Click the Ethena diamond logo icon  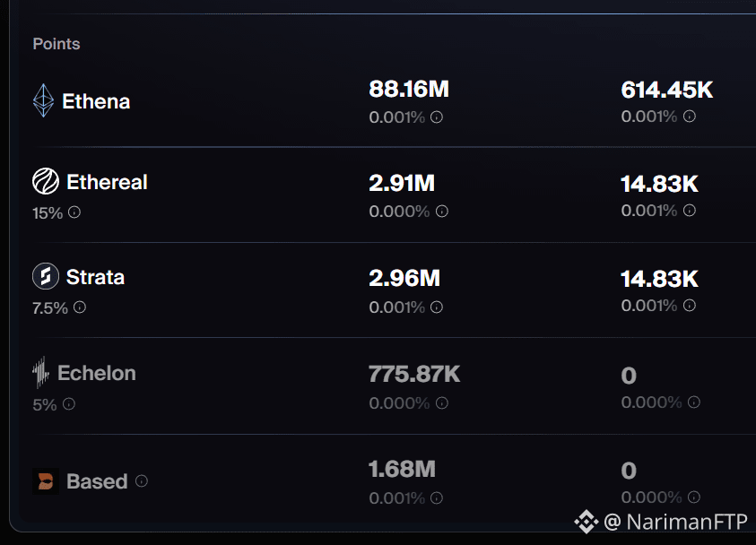pyautogui.click(x=43, y=100)
